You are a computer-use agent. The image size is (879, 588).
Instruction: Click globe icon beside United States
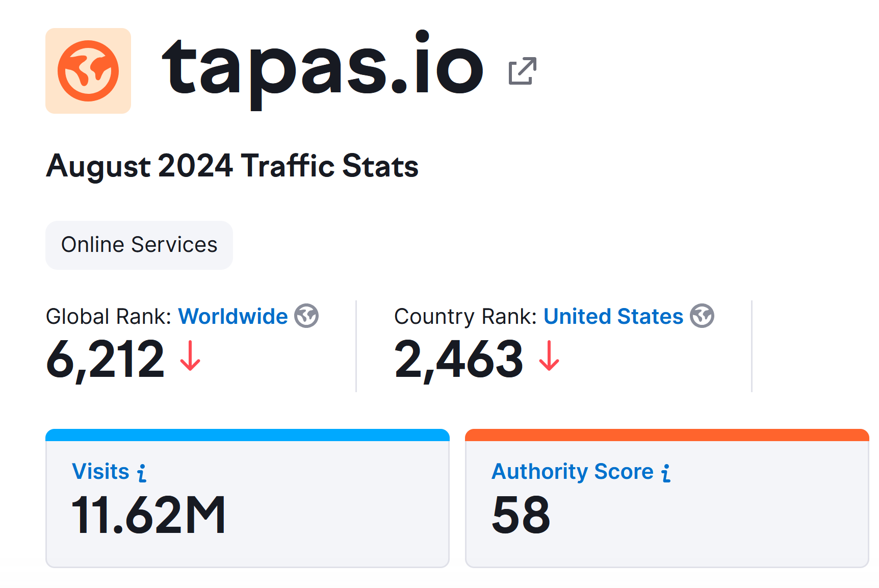[702, 316]
